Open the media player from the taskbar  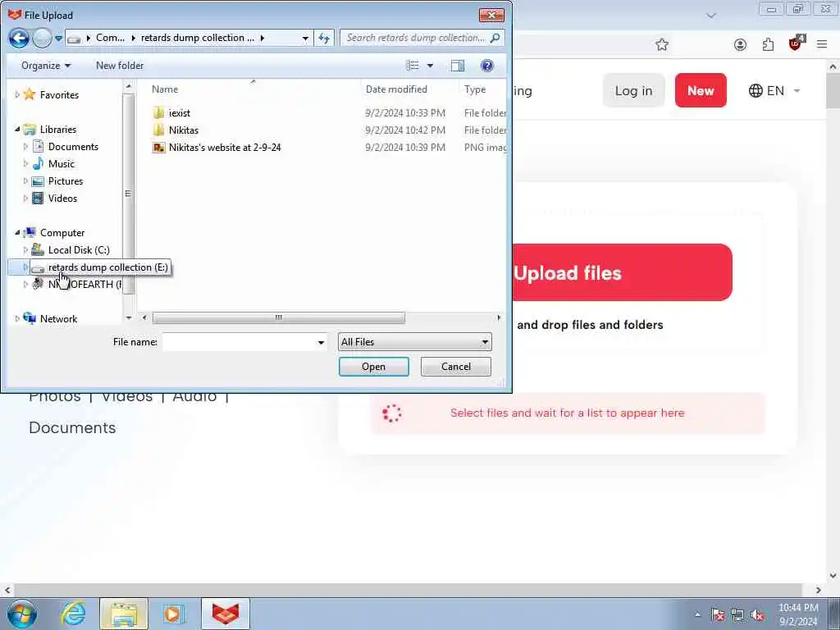click(x=174, y=614)
